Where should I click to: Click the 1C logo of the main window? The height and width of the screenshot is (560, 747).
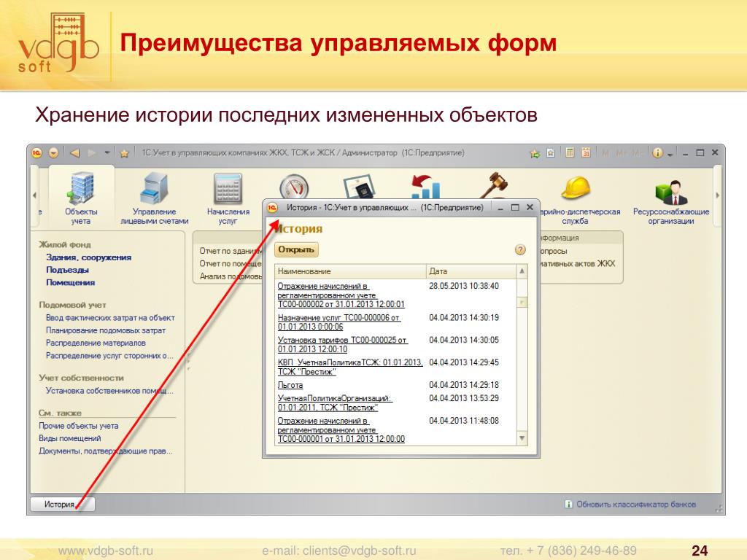point(36,153)
